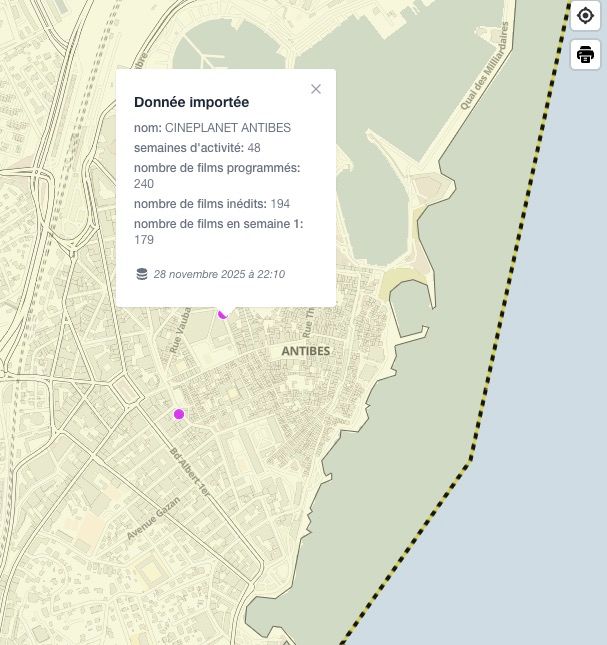Click the print map icon
The height and width of the screenshot is (645, 607).
tap(585, 55)
